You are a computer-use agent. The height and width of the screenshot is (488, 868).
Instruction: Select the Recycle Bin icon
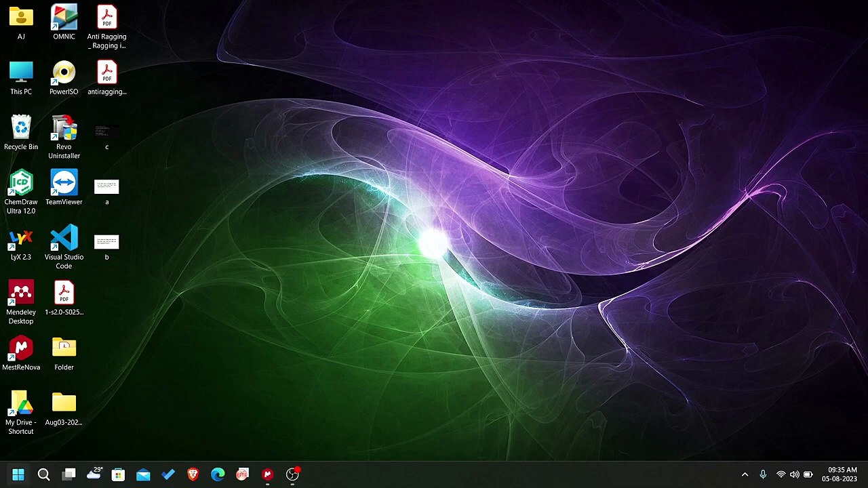click(x=21, y=127)
